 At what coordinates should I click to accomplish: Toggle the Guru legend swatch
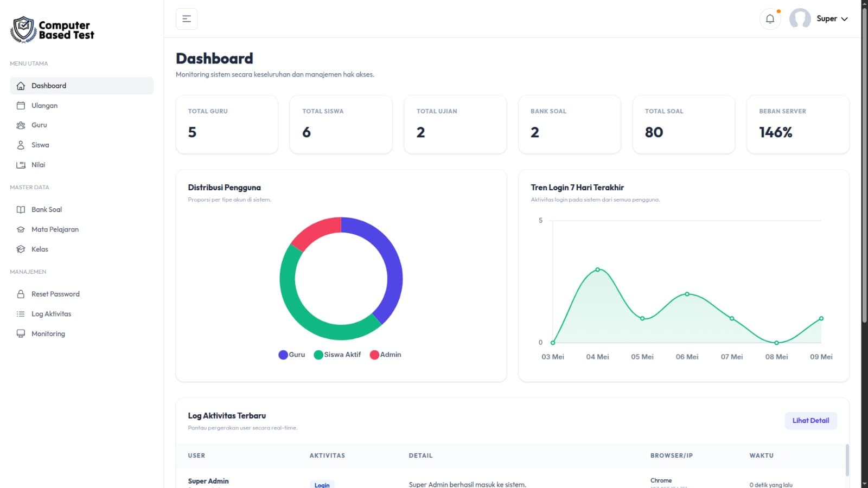pos(283,355)
